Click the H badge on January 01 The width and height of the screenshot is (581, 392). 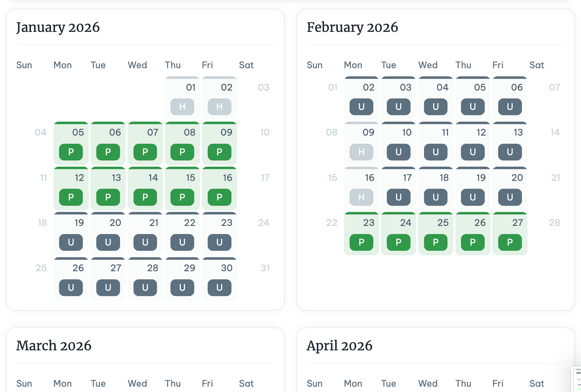(x=182, y=107)
